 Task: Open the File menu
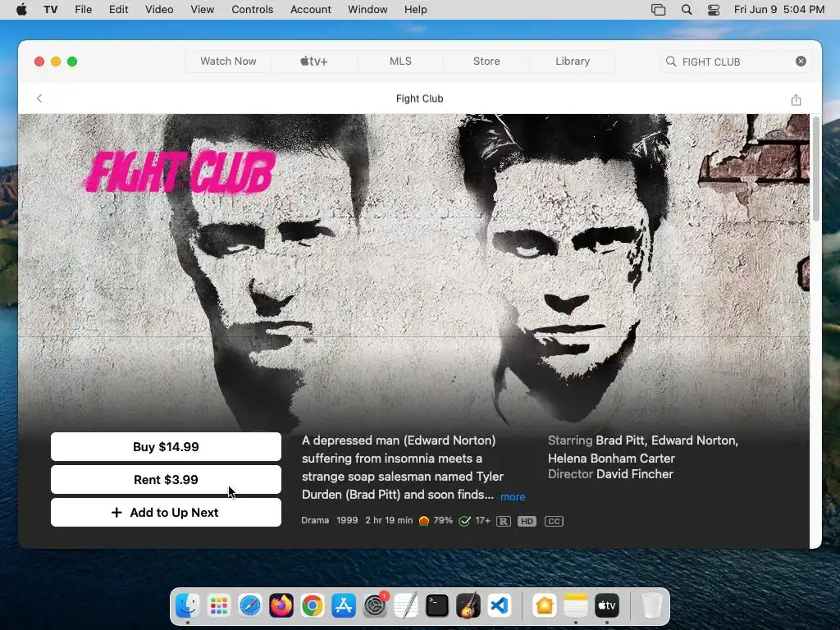point(83,10)
